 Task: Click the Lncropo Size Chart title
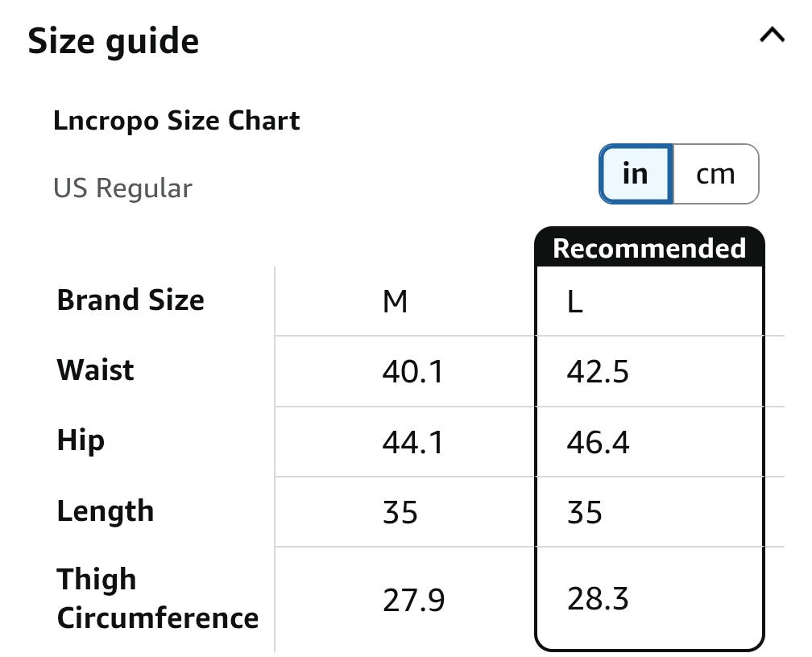coord(176,121)
